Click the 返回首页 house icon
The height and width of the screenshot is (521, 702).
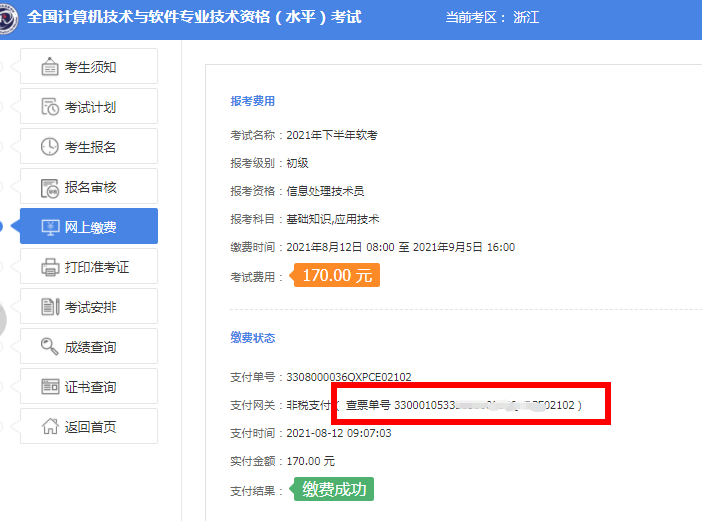(x=50, y=427)
